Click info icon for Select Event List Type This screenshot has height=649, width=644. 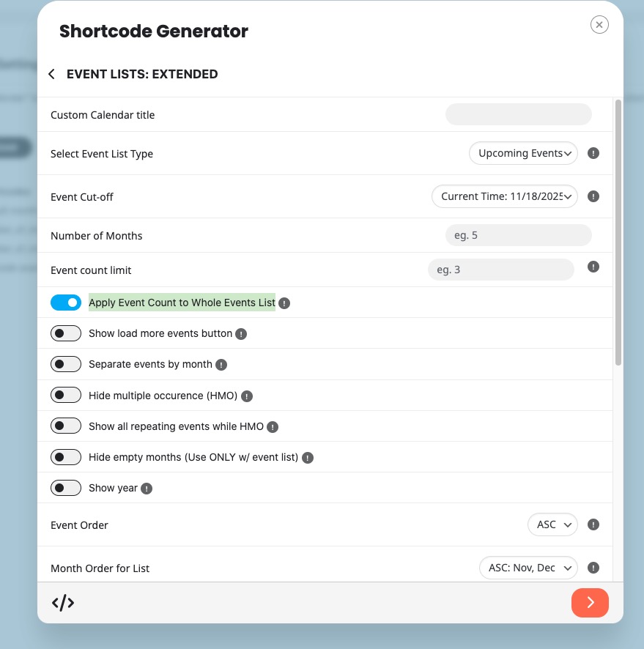point(593,154)
